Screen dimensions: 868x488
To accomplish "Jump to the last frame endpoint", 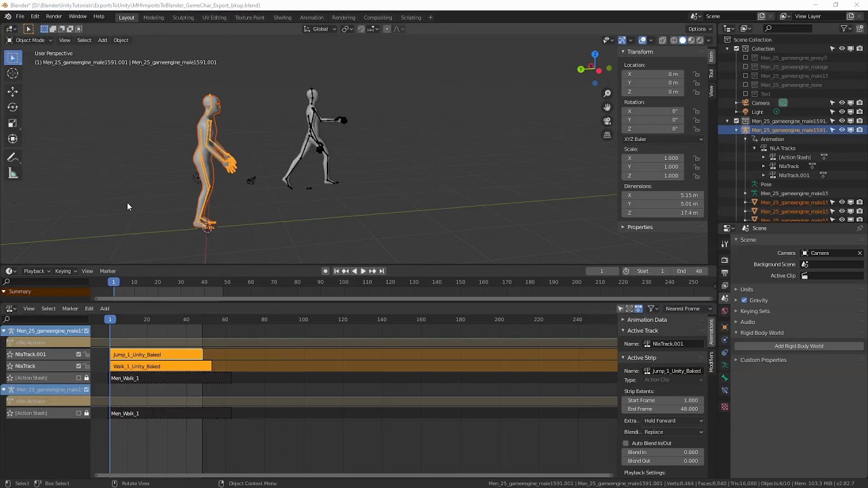I will (381, 271).
